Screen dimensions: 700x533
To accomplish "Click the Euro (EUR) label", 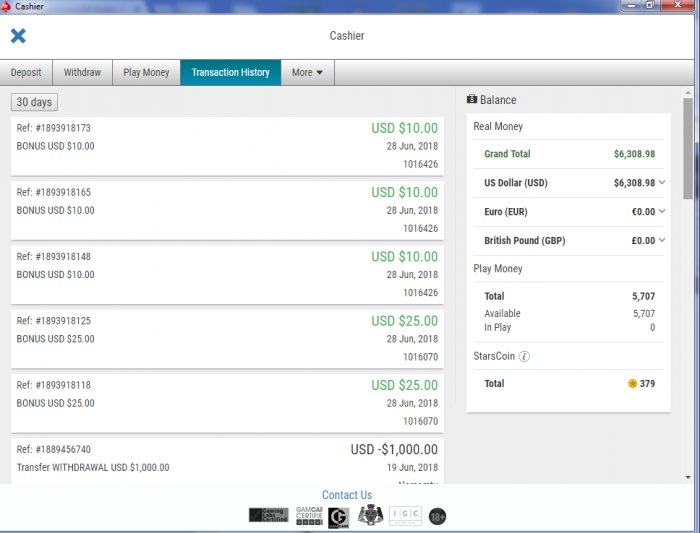I will (506, 212).
